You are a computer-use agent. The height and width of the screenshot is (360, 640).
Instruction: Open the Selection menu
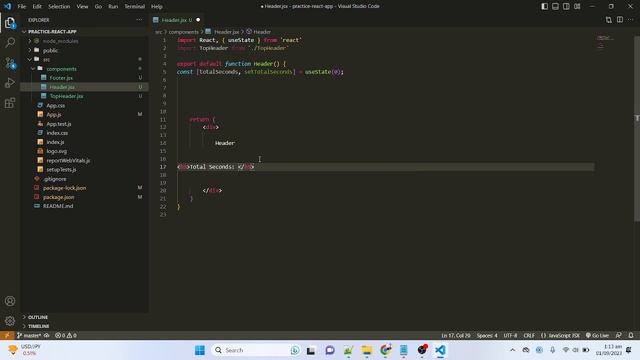pos(59,7)
